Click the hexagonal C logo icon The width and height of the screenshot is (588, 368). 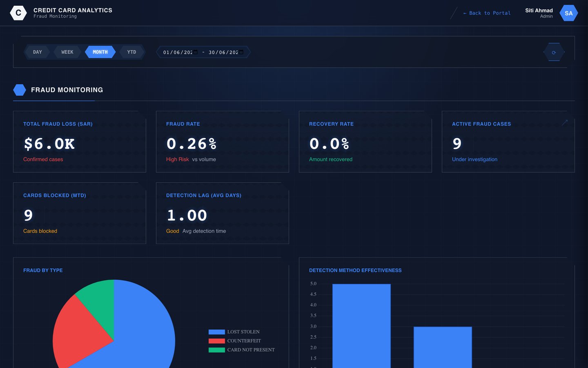pos(18,13)
